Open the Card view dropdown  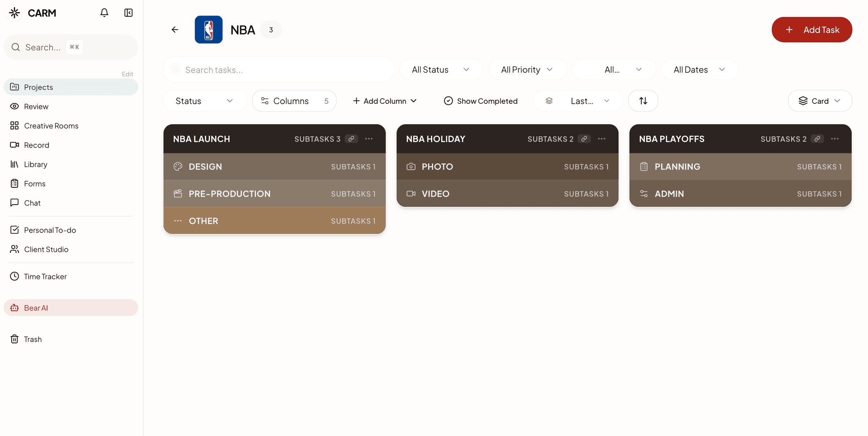(x=820, y=101)
